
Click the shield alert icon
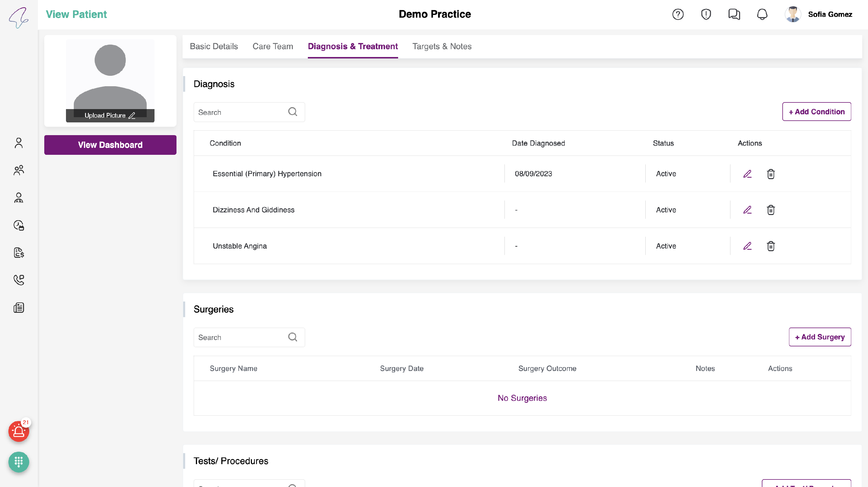(x=706, y=14)
